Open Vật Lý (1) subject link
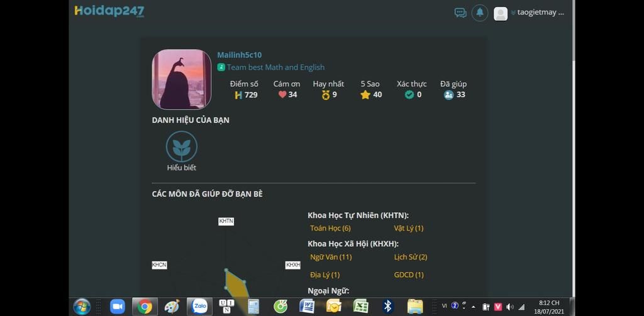 point(409,228)
